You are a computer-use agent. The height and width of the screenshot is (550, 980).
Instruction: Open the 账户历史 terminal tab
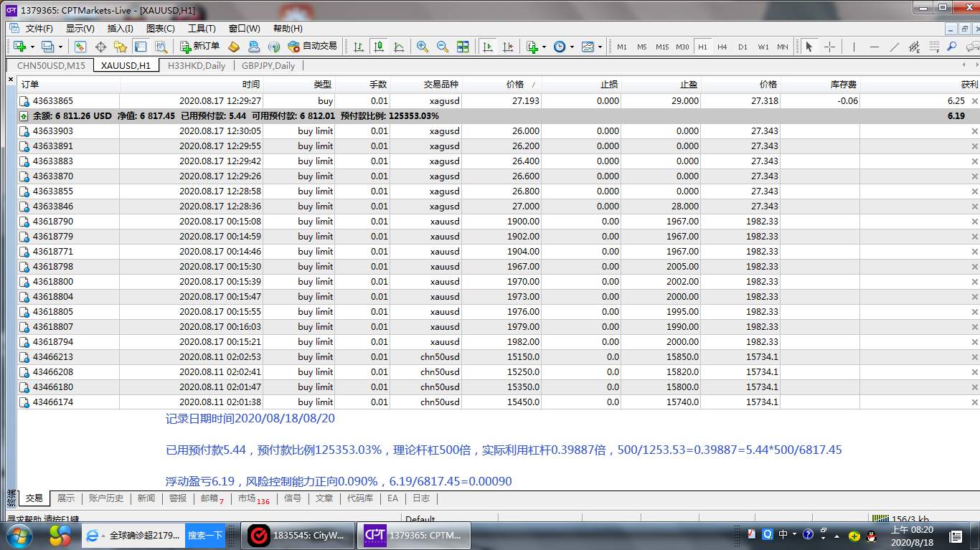tap(106, 498)
